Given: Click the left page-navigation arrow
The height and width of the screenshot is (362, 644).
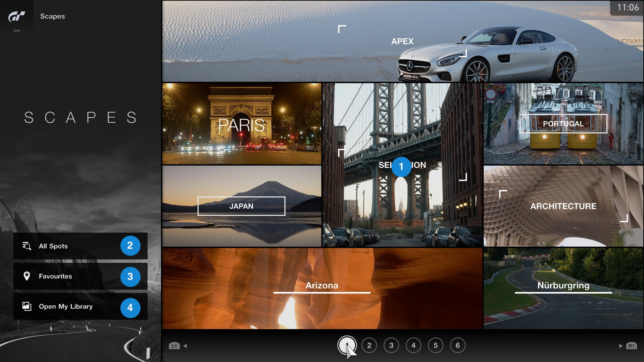Looking at the screenshot, I should point(185,346).
